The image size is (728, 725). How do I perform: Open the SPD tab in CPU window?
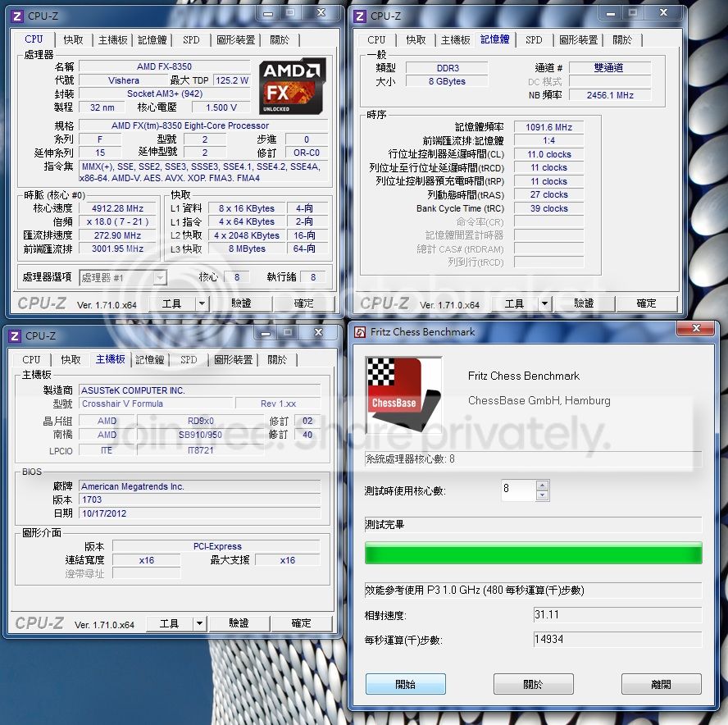[x=191, y=40]
